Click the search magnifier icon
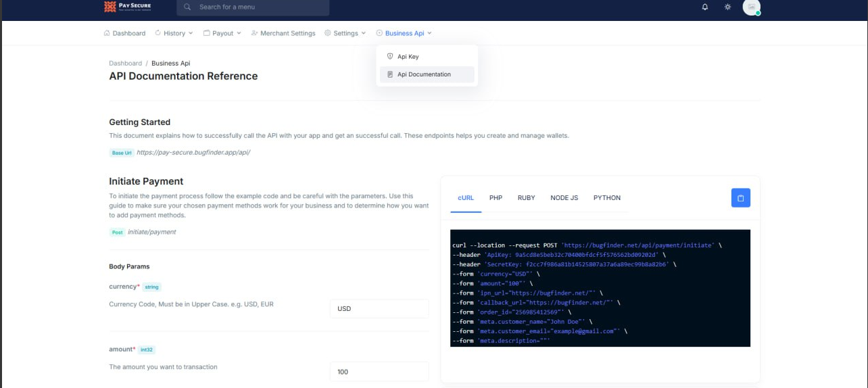The width and height of the screenshot is (868, 388). click(187, 7)
